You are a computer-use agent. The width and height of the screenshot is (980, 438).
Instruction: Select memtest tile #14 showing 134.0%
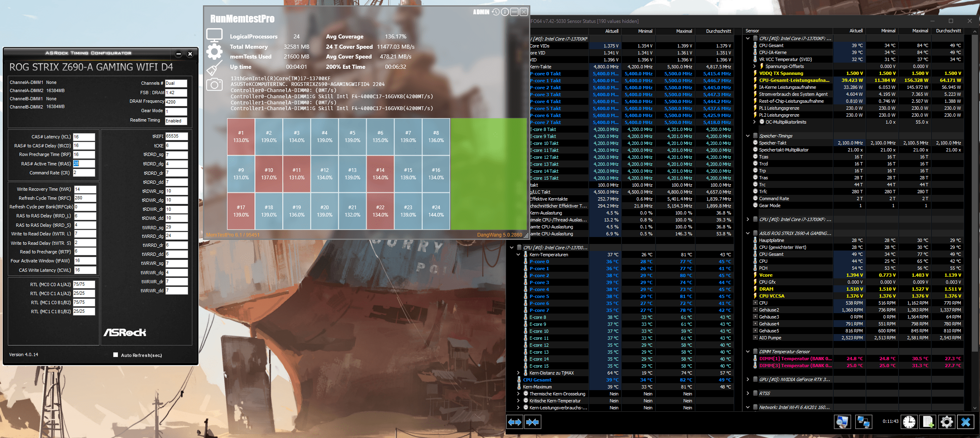(x=380, y=174)
